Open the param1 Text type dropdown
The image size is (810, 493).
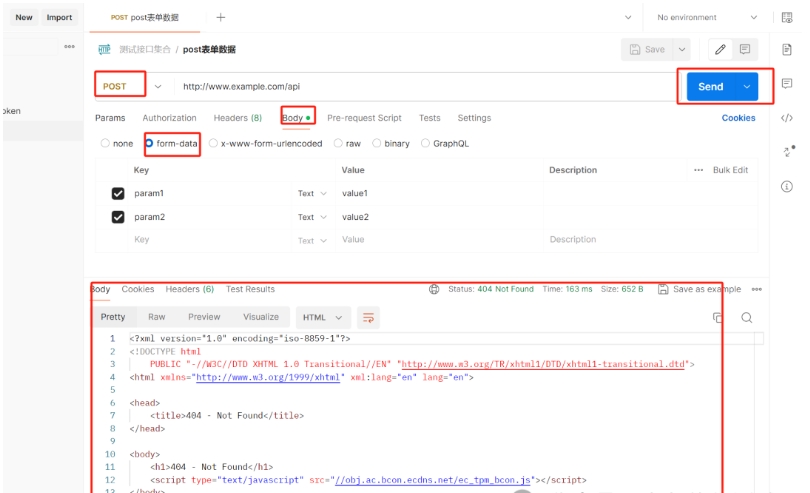(312, 193)
